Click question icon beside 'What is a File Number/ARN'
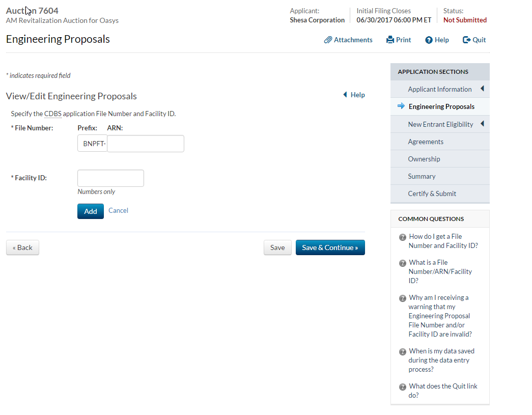 (x=402, y=263)
